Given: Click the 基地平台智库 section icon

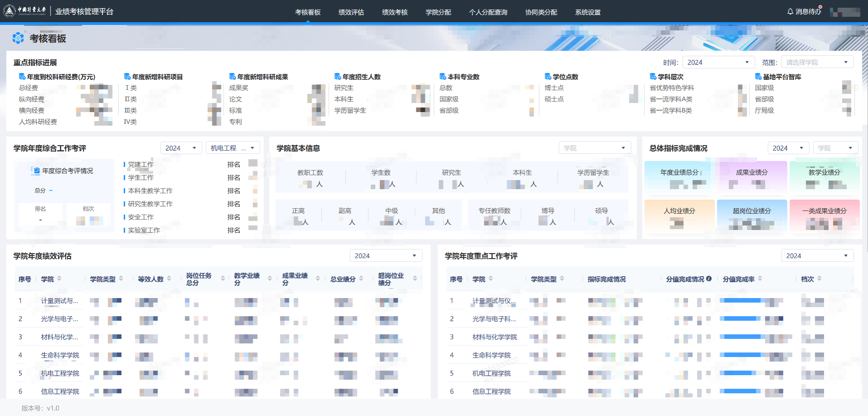Looking at the screenshot, I should click(x=758, y=77).
